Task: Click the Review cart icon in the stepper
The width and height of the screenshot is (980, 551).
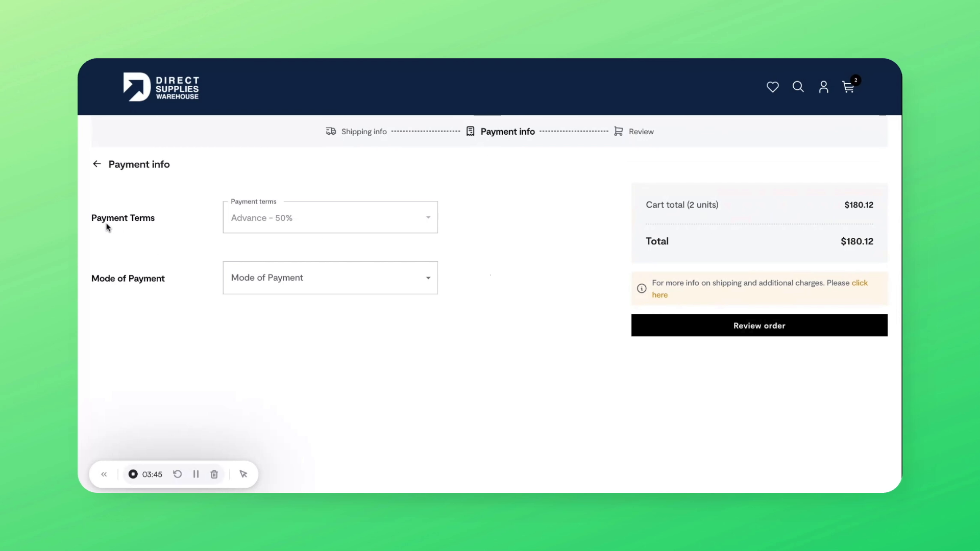Action: (x=619, y=131)
